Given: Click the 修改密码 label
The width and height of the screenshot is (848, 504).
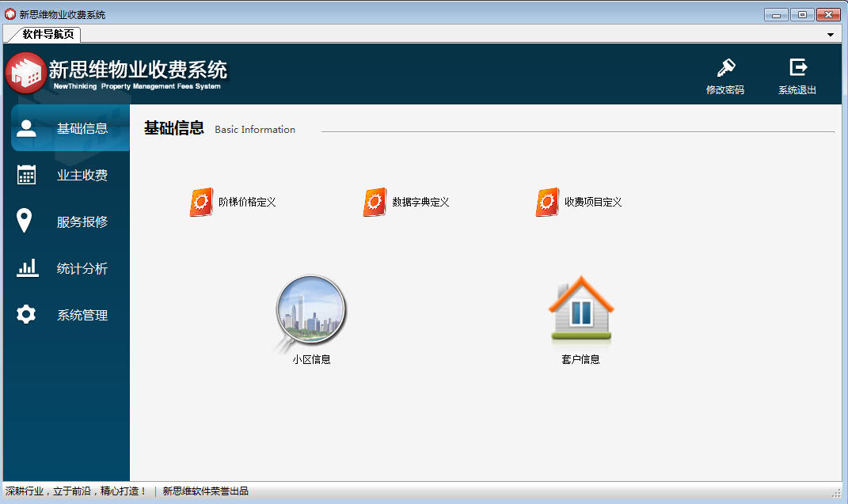Looking at the screenshot, I should (725, 89).
